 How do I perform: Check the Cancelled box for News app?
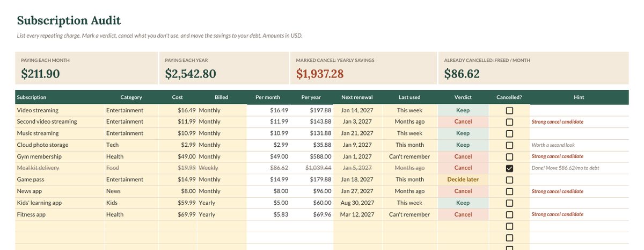coord(509,191)
